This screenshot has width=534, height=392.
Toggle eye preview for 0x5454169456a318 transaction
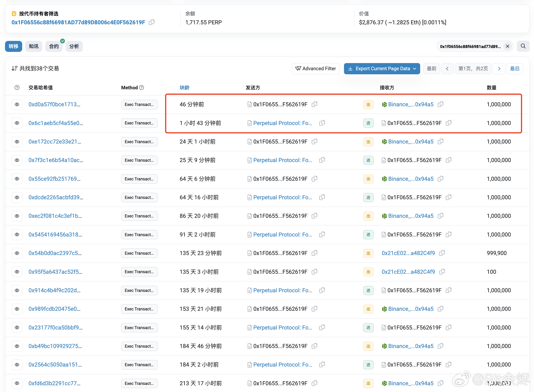click(x=17, y=234)
